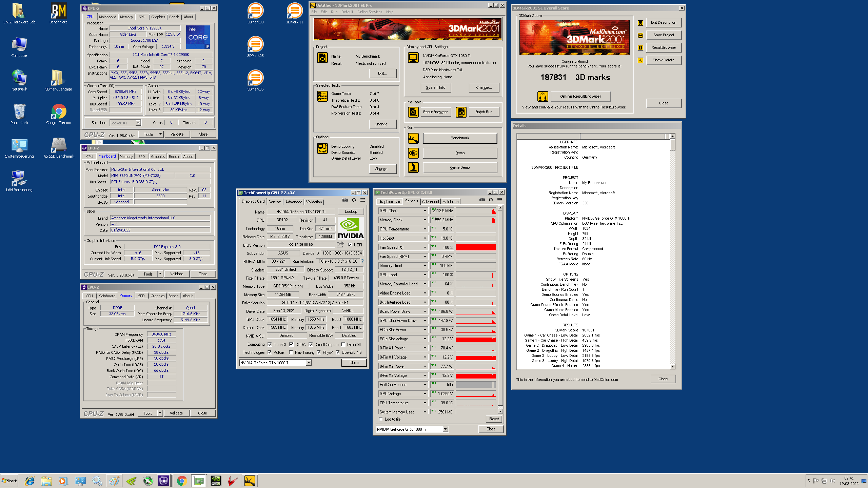Screen dimensions: 868x488
Task: Click the 8-Pin #1 Voltage sensor graph
Action: [x=476, y=357]
